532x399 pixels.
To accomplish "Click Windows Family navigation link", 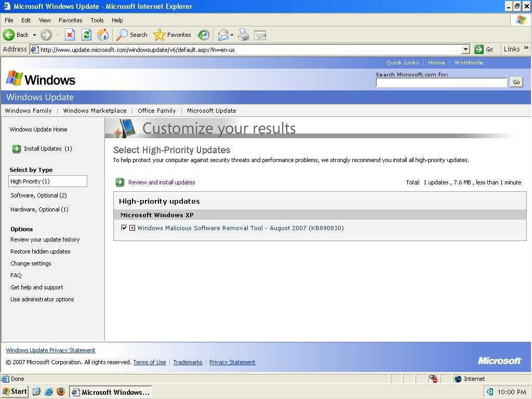I will click(28, 111).
